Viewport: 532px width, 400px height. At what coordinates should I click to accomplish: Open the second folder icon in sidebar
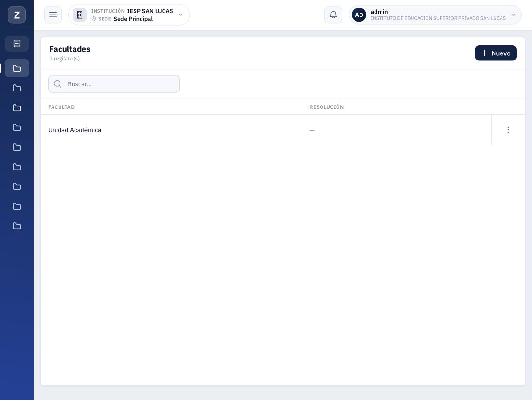(16, 88)
